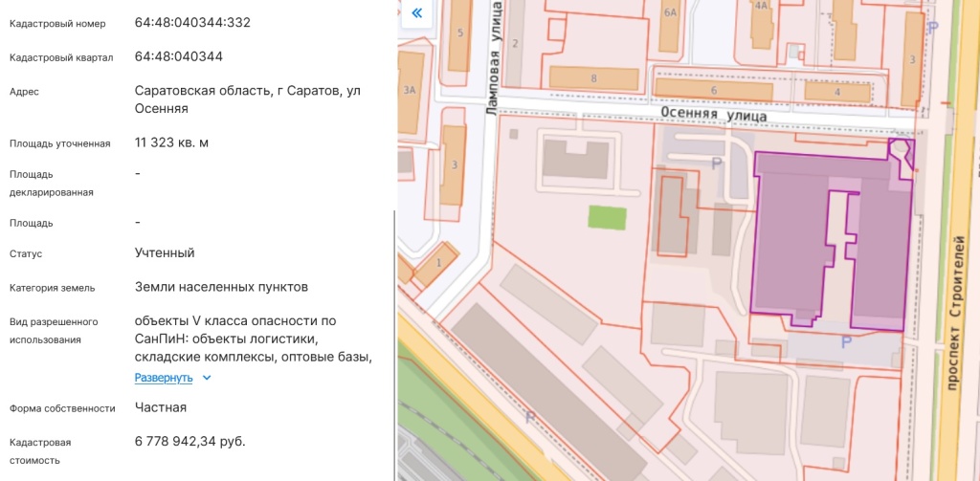
Task: Click parking icon south of purple parcel
Action: pyautogui.click(x=845, y=342)
